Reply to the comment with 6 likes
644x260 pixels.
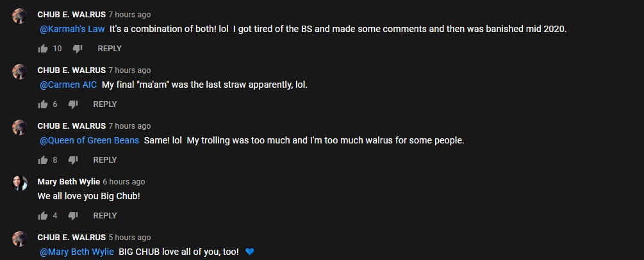104,104
